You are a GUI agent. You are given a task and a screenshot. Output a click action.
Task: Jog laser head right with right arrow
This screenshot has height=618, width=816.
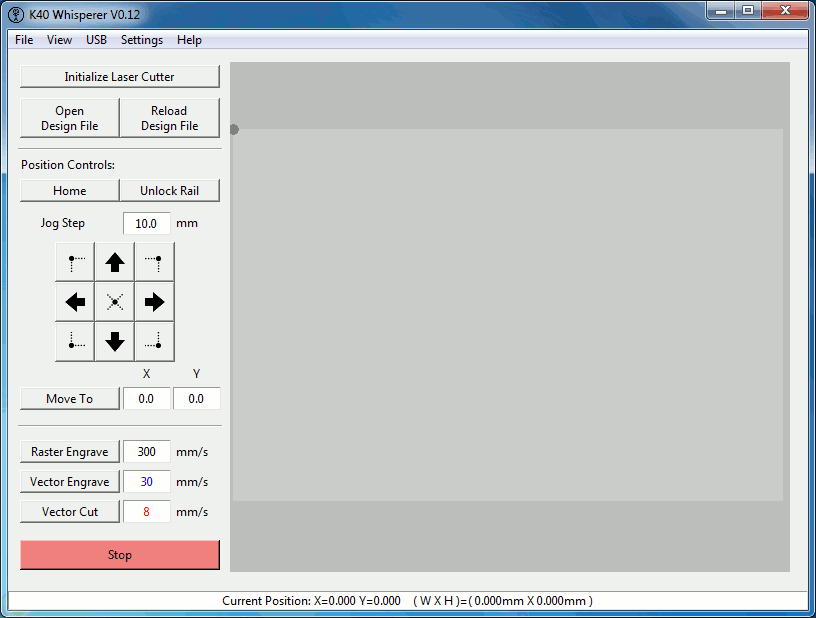click(155, 302)
